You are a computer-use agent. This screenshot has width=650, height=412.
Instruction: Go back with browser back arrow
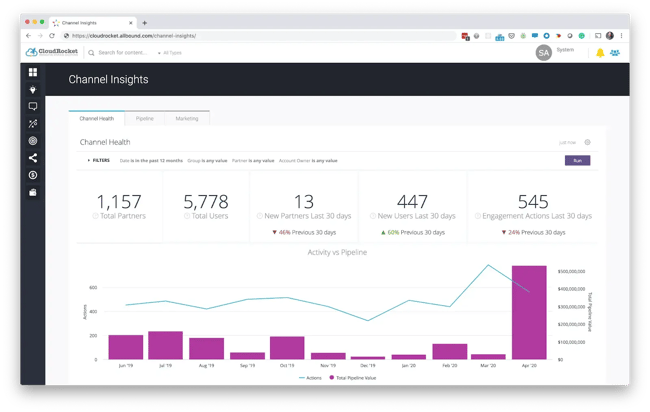[x=28, y=36]
